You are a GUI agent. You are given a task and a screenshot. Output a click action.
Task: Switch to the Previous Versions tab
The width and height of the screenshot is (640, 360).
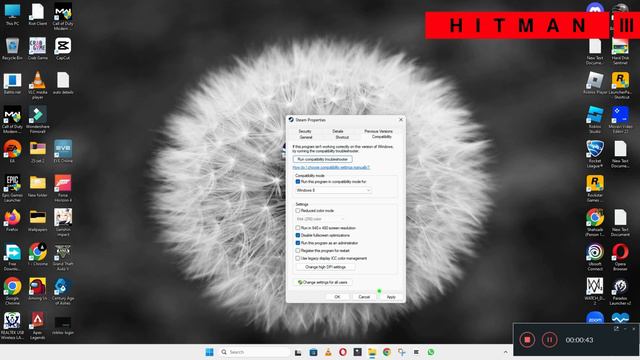(x=378, y=131)
